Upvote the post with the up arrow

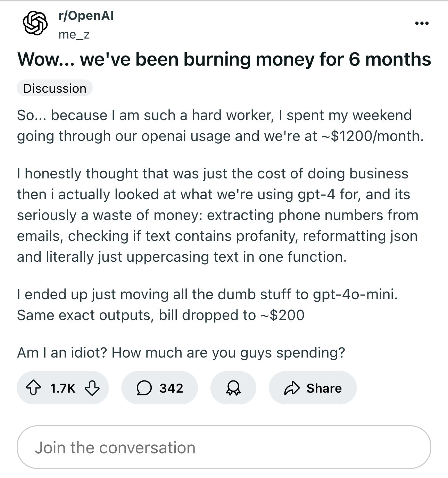tap(33, 388)
